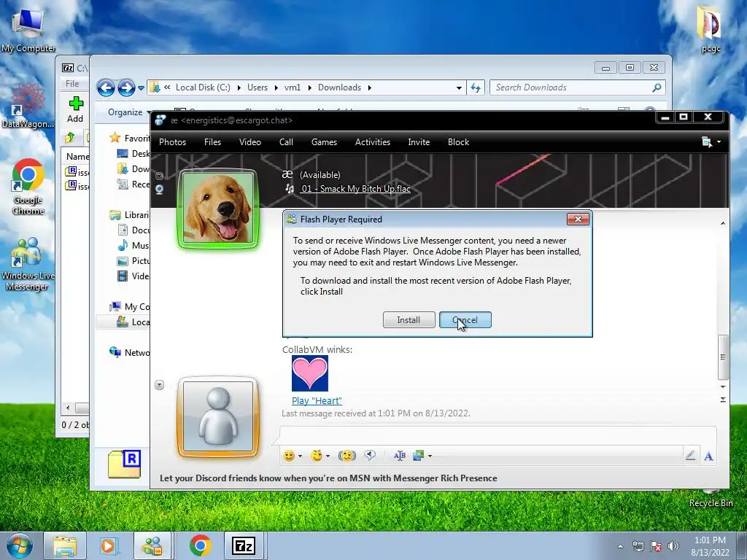Click the message text input field
Screen dimensions: 747x560
click(498, 436)
